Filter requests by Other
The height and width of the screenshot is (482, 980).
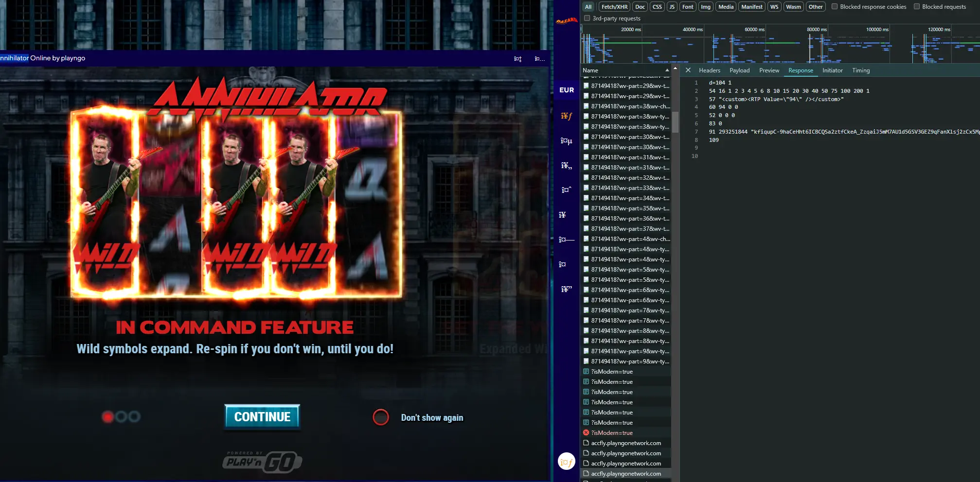click(816, 7)
